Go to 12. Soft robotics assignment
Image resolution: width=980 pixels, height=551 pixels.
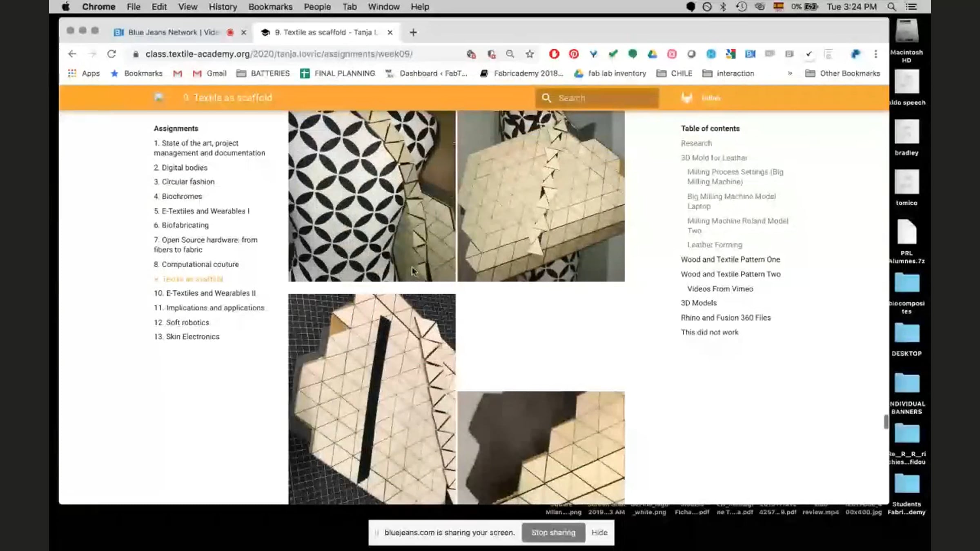[182, 322]
